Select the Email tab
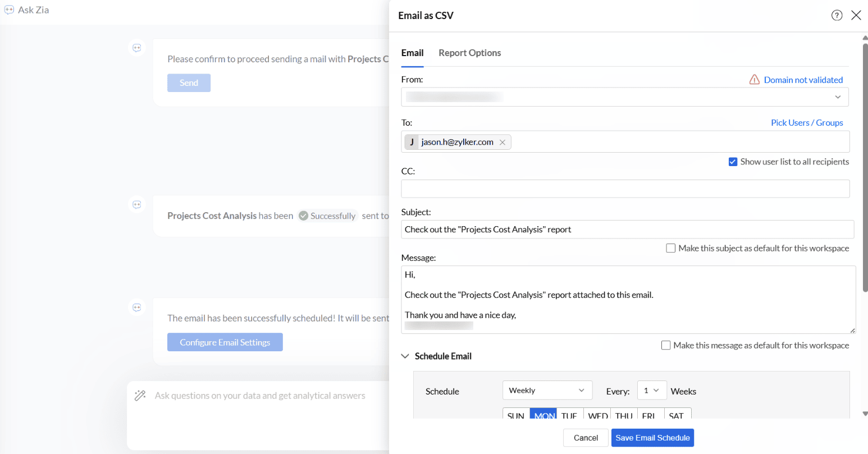This screenshot has height=454, width=868. [412, 53]
